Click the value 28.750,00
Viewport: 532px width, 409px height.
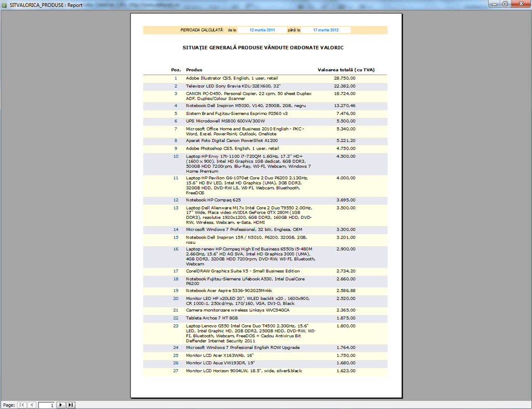coord(345,78)
